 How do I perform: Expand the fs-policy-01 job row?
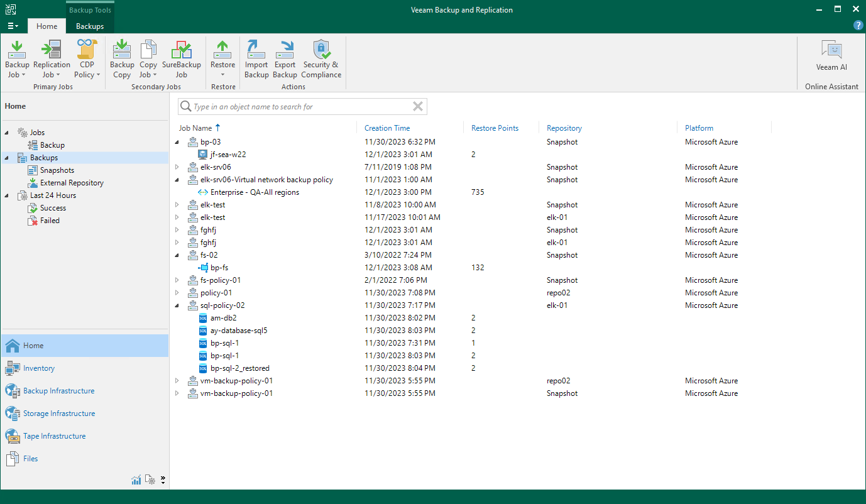pos(177,280)
